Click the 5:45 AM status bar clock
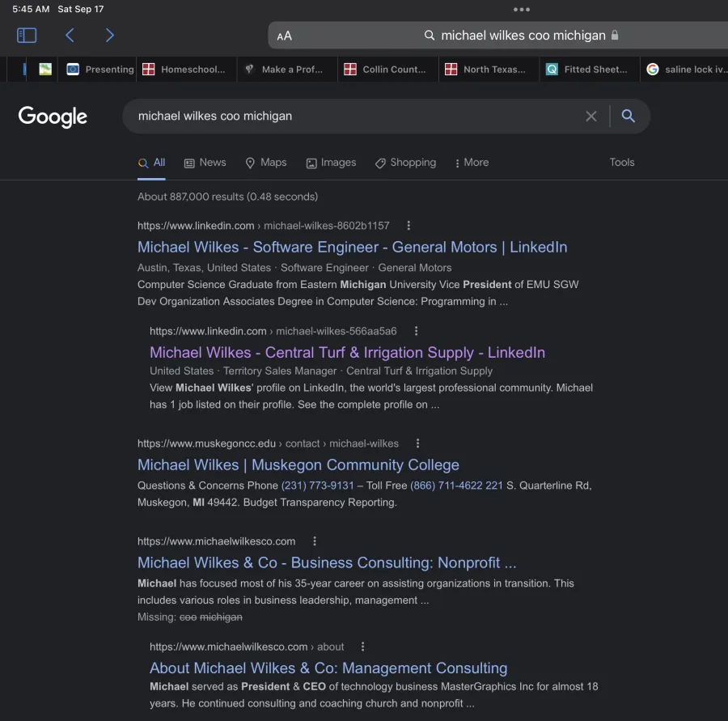The image size is (728, 721). click(31, 9)
